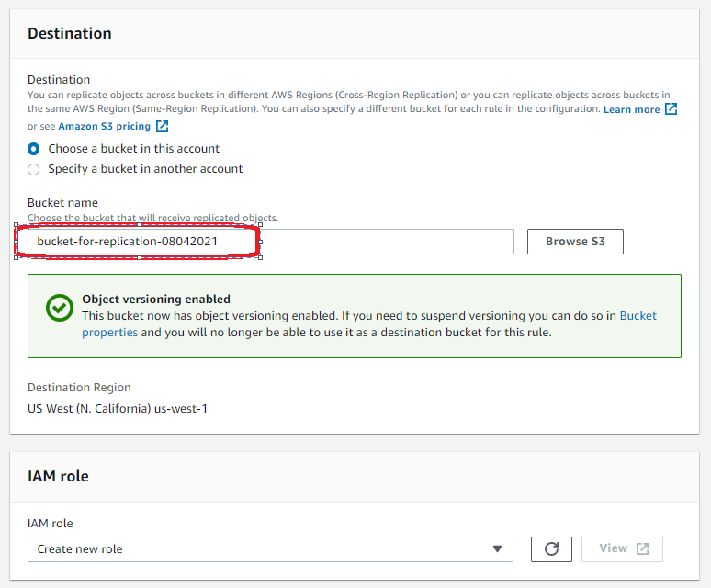Click external link icon beside Learn more
Screen dimensions: 711x588
[x=671, y=109]
